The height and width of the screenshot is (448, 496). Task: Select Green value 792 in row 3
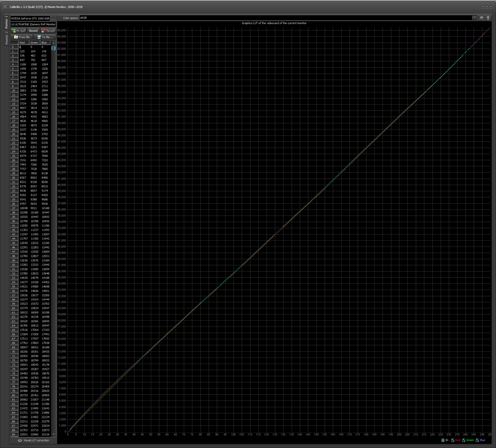click(35, 60)
